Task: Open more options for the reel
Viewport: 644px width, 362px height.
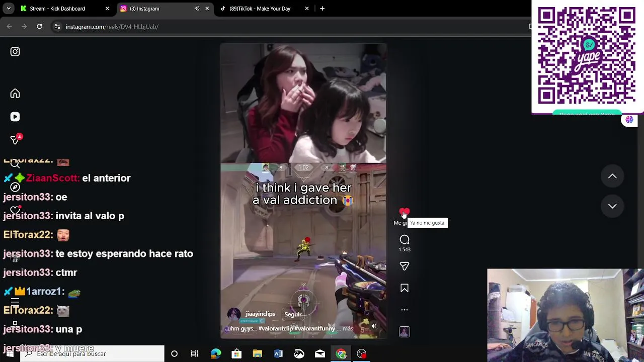Action: click(x=405, y=310)
